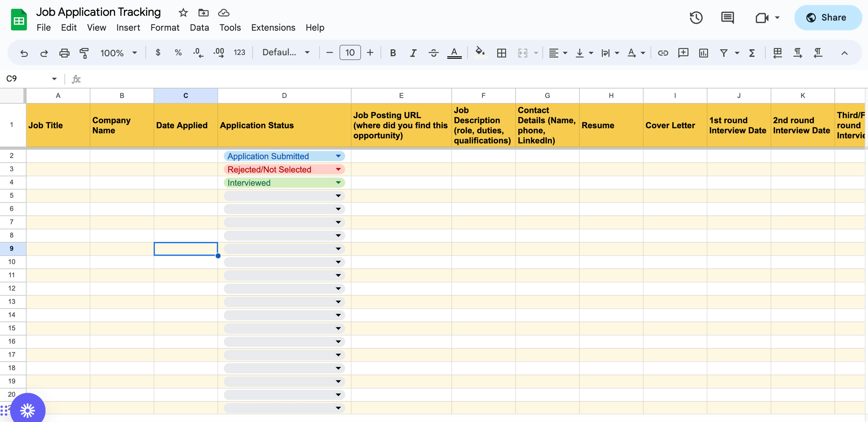
Task: Check the cloud save status icon
Action: click(x=224, y=13)
